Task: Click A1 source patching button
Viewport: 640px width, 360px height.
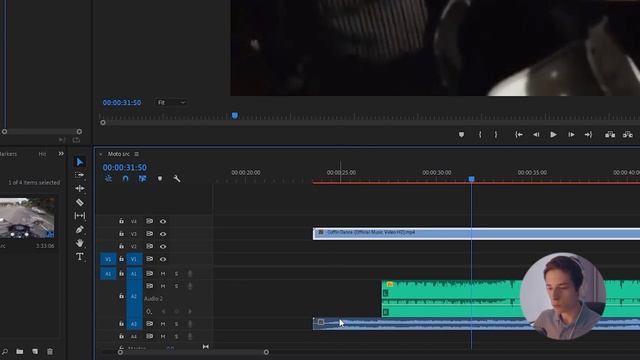Action: point(108,273)
